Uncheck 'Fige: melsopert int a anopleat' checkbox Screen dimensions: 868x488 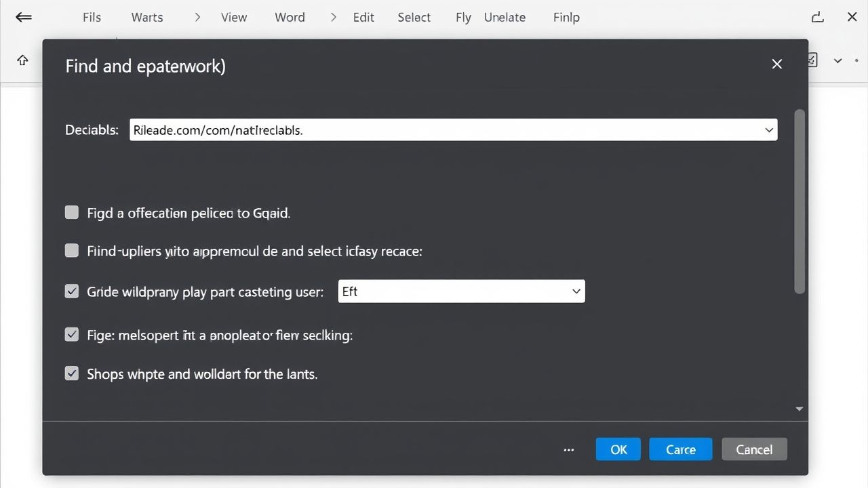(x=72, y=335)
